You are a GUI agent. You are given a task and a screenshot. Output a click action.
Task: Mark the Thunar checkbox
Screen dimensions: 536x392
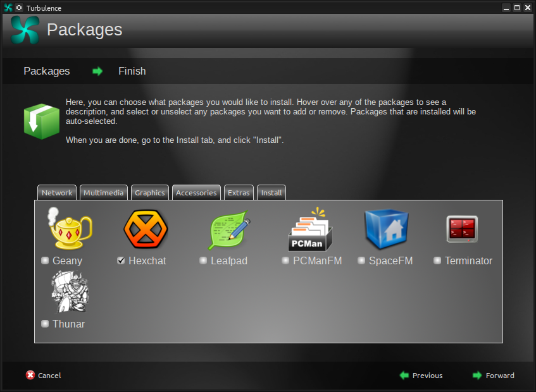[45, 323]
